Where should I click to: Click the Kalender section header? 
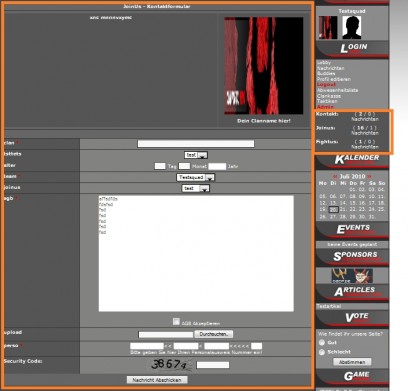click(x=352, y=161)
